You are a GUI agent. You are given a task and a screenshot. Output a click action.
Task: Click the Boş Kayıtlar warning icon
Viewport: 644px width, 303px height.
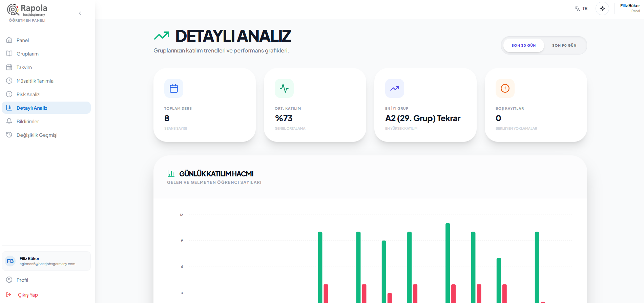pos(505,88)
